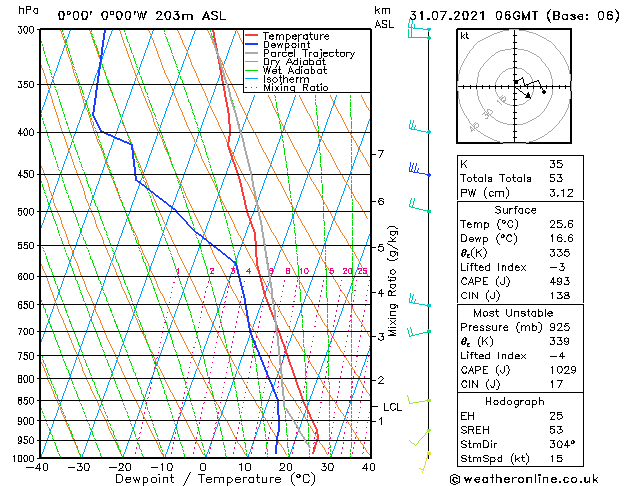Click the yellow wind barb near 1000 hPa
This screenshot has height=486, width=629.
(425, 462)
